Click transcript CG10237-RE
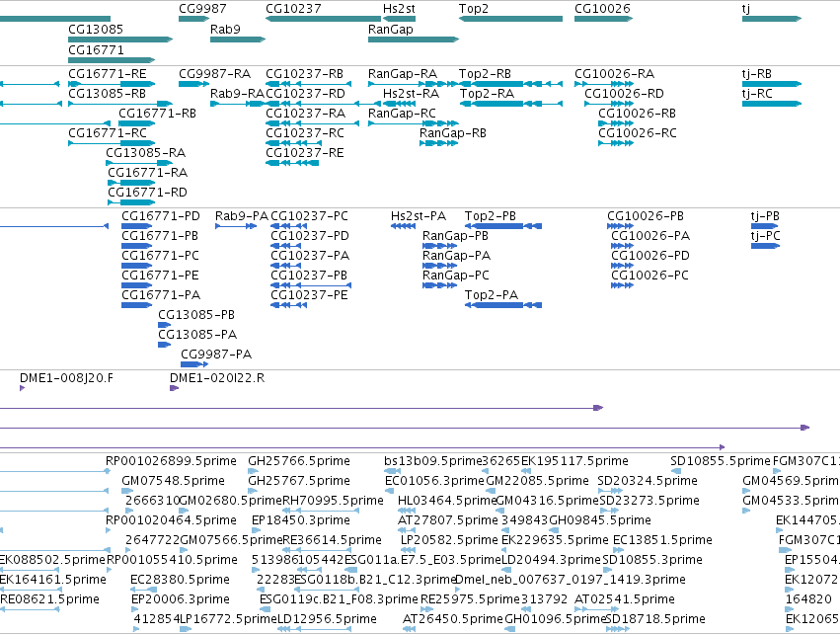Image resolution: width=840 pixels, height=634 pixels. pos(305,153)
